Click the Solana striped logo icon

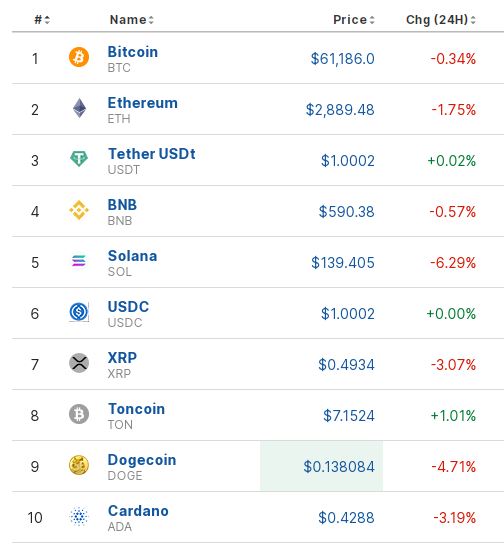(79, 261)
